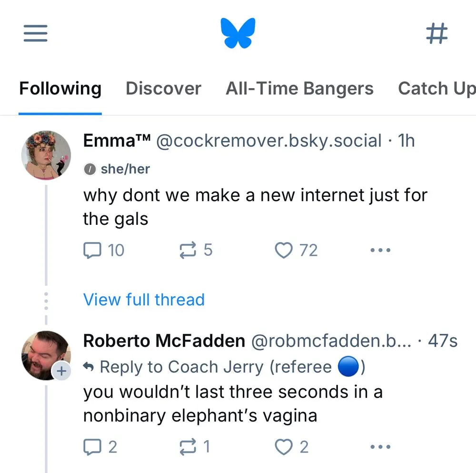Image resolution: width=476 pixels, height=473 pixels.
Task: Like Roberto McFadden's reply
Action: 284,447
